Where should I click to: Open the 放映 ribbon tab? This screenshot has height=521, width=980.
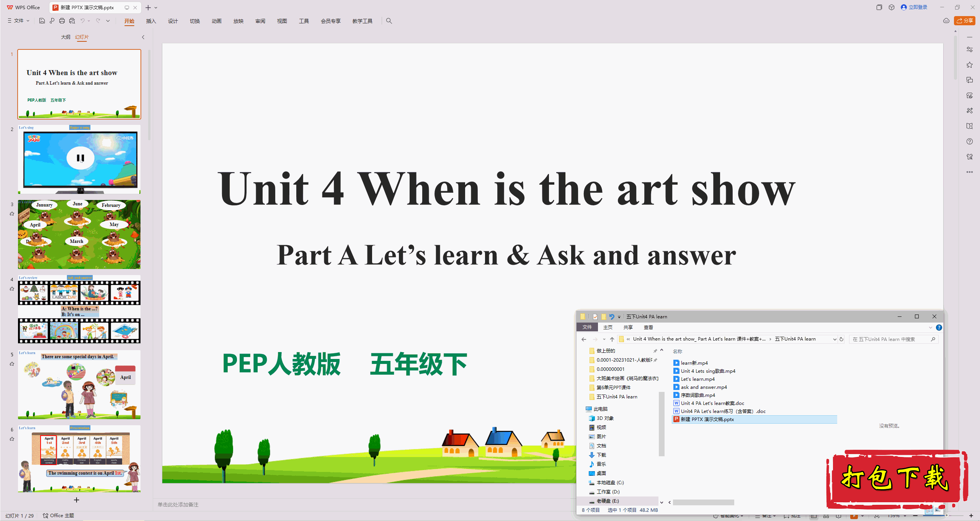coord(238,21)
